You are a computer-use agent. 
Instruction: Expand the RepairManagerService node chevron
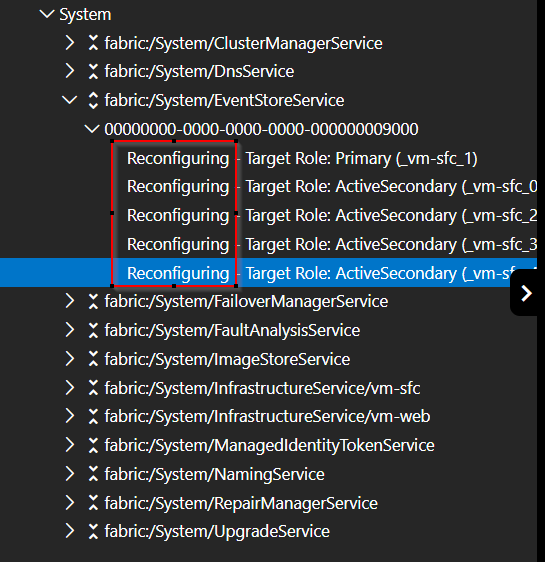[x=70, y=503]
